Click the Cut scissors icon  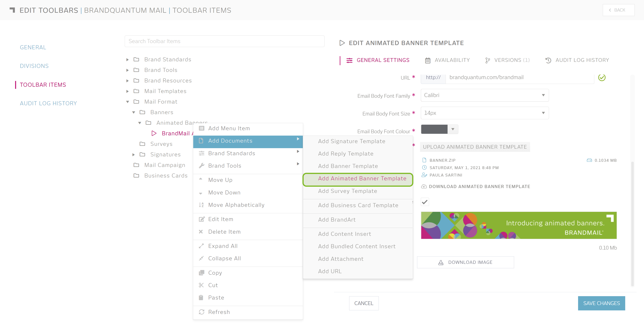pos(201,285)
